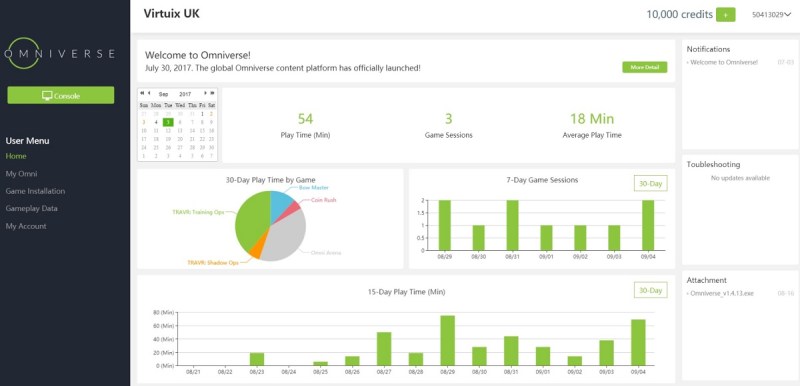Go to next year in calendar
This screenshot has width=800, height=386.
(212, 93)
